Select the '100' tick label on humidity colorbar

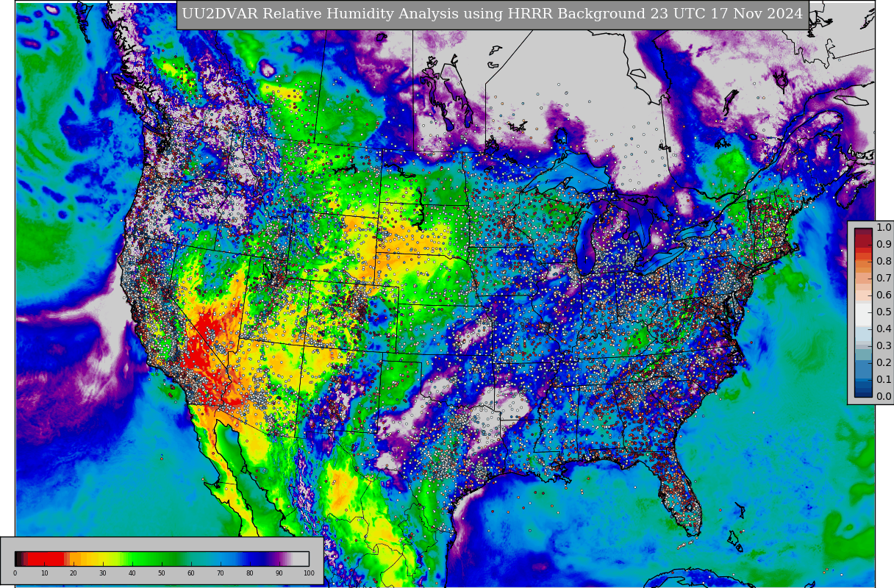(x=309, y=573)
